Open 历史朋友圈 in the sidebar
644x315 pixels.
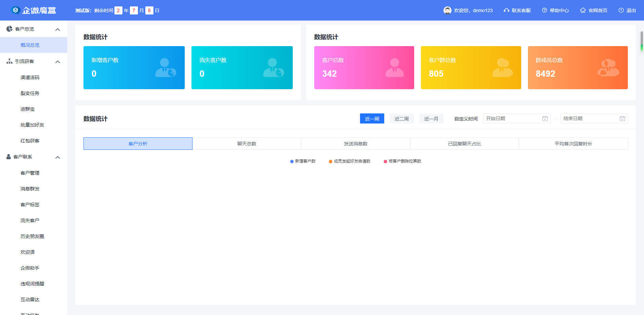click(x=34, y=236)
